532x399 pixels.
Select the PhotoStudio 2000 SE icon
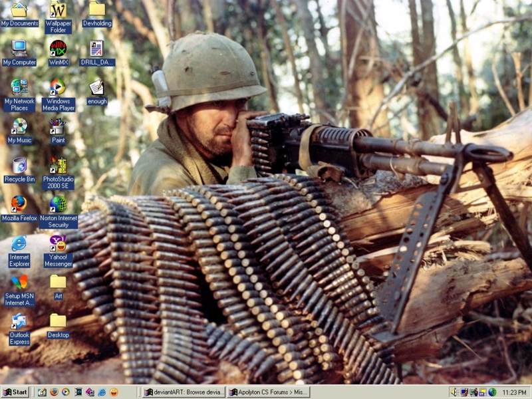point(58,166)
